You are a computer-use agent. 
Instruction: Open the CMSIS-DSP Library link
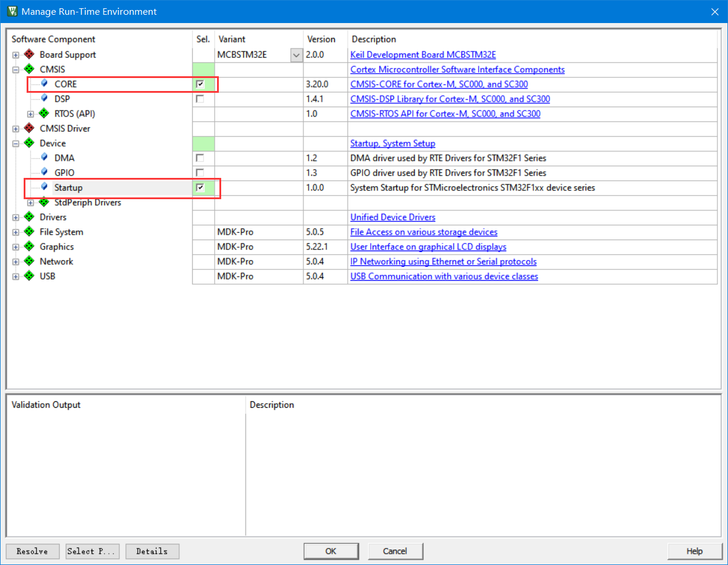[x=451, y=99]
